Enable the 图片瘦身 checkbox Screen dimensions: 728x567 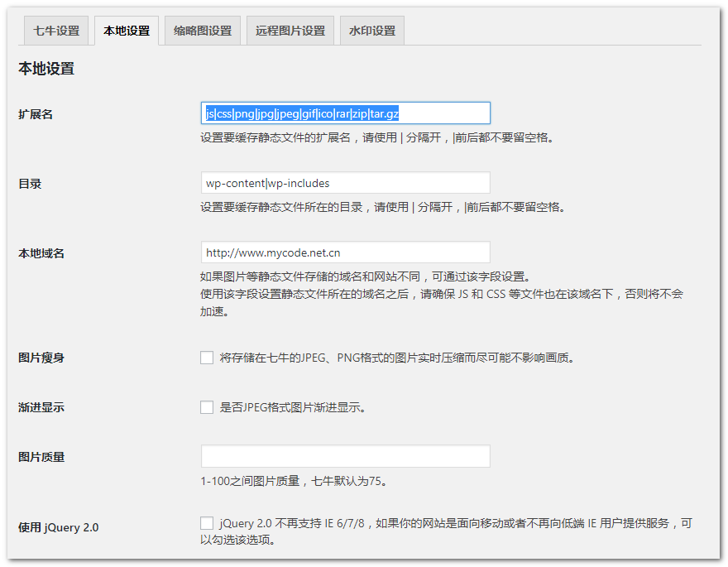[207, 358]
